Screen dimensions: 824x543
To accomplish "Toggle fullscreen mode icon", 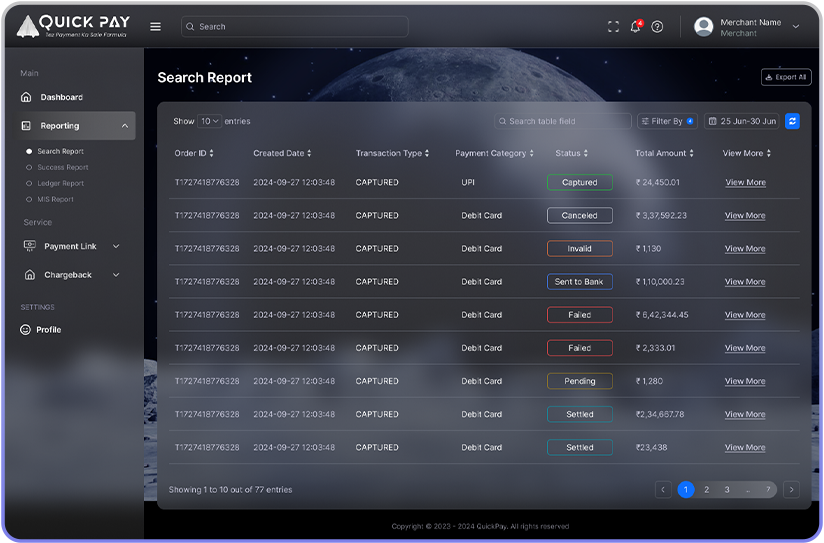I will (x=613, y=27).
